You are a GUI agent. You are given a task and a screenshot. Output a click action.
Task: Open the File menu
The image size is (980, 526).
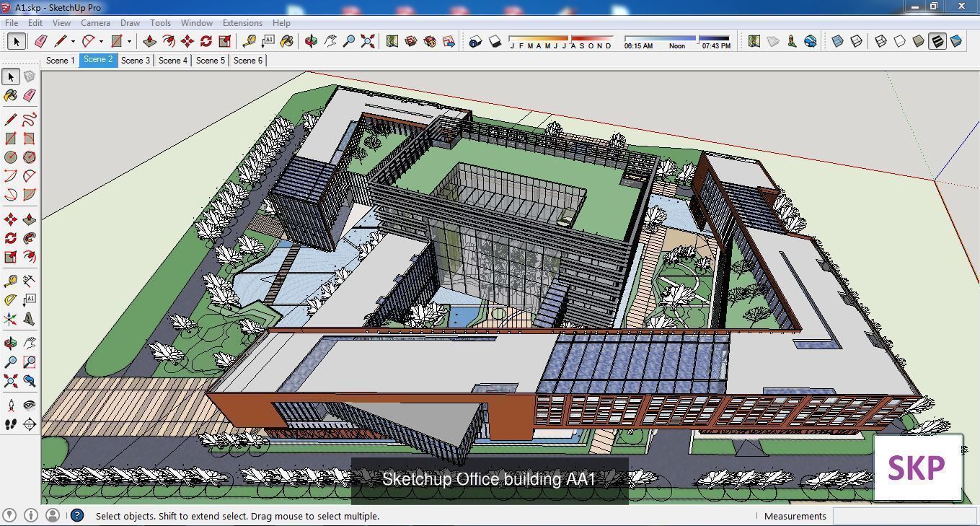pos(12,23)
